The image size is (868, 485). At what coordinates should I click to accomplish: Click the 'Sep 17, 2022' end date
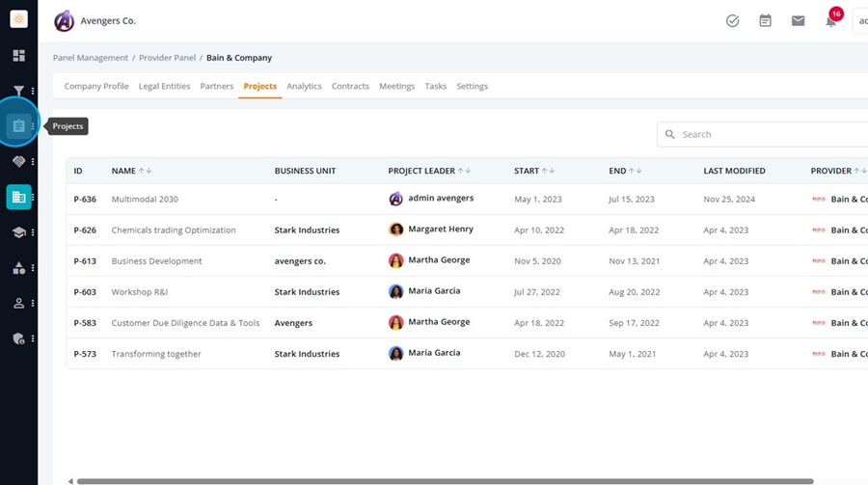pos(634,323)
